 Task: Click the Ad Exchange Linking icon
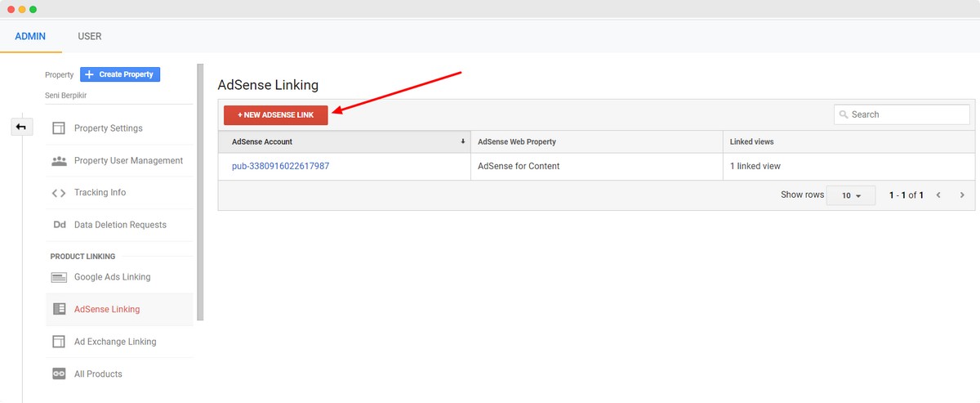pyautogui.click(x=59, y=342)
